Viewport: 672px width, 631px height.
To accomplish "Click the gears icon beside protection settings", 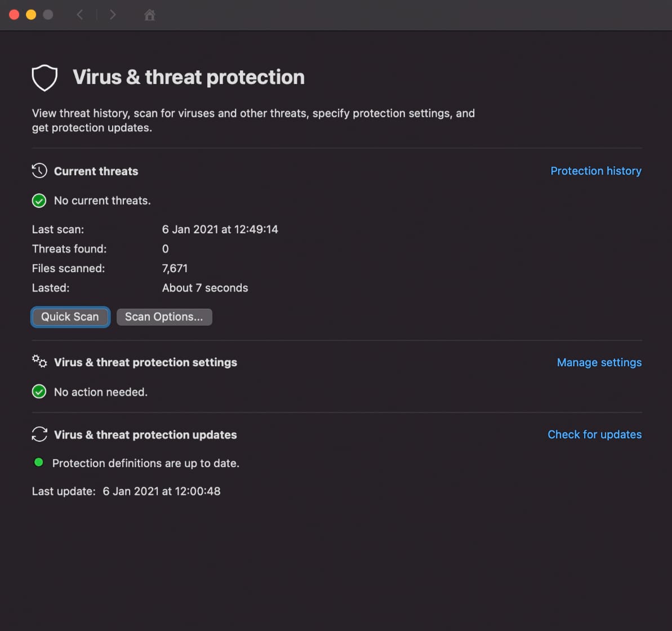I will point(39,361).
